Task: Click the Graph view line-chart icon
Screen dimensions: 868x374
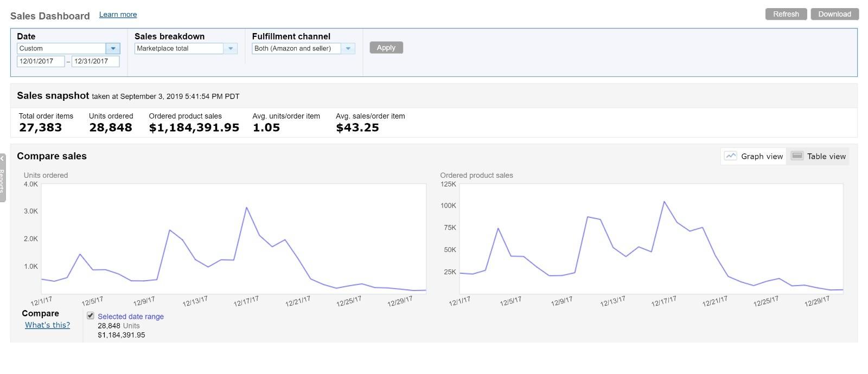Action: 731,156
